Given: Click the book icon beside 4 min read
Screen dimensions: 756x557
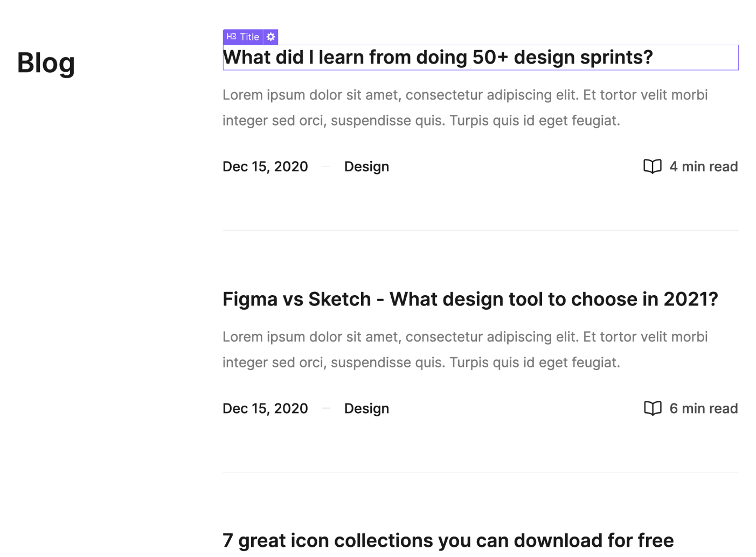Looking at the screenshot, I should tap(652, 166).
